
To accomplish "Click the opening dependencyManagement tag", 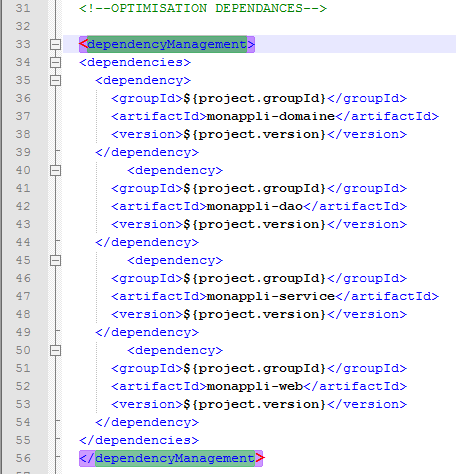I will [x=167, y=44].
